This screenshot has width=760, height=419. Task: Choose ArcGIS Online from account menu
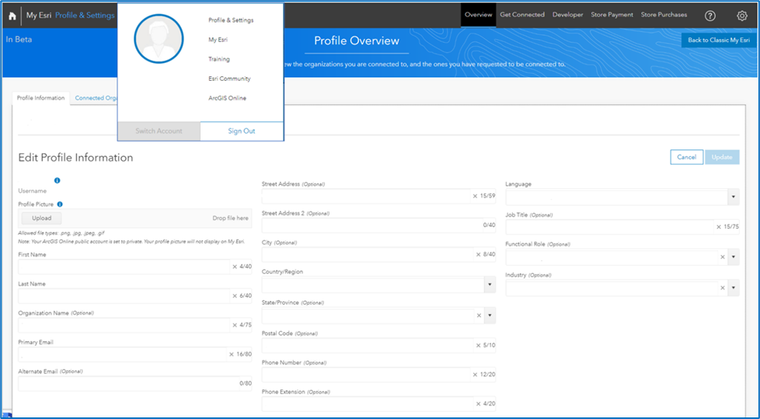227,98
